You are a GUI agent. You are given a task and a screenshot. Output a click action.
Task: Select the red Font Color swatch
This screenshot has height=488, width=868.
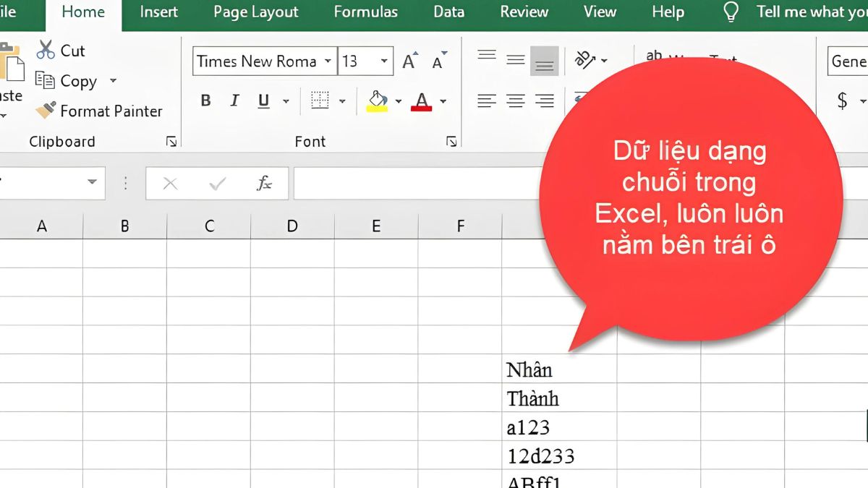422,100
